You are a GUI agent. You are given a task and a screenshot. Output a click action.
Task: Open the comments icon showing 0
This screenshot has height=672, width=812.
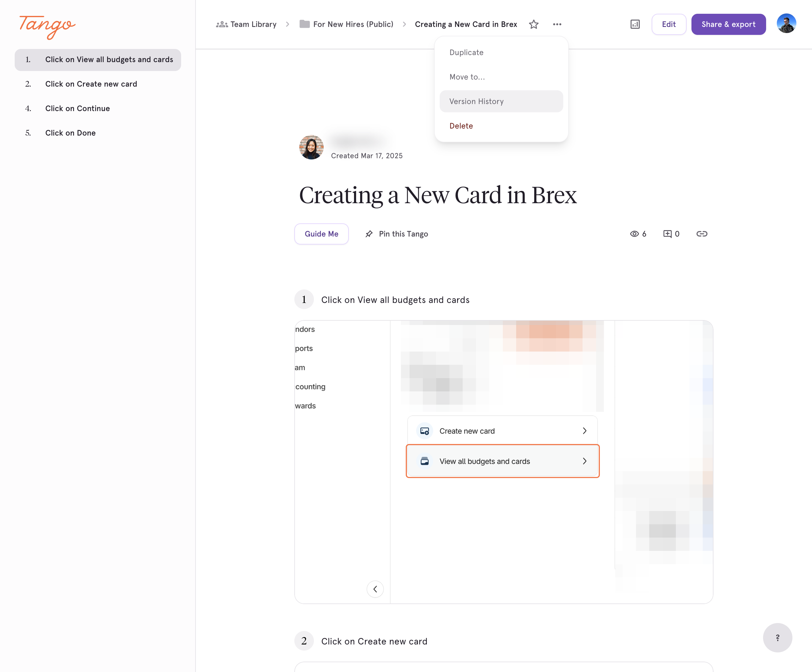[667, 233]
